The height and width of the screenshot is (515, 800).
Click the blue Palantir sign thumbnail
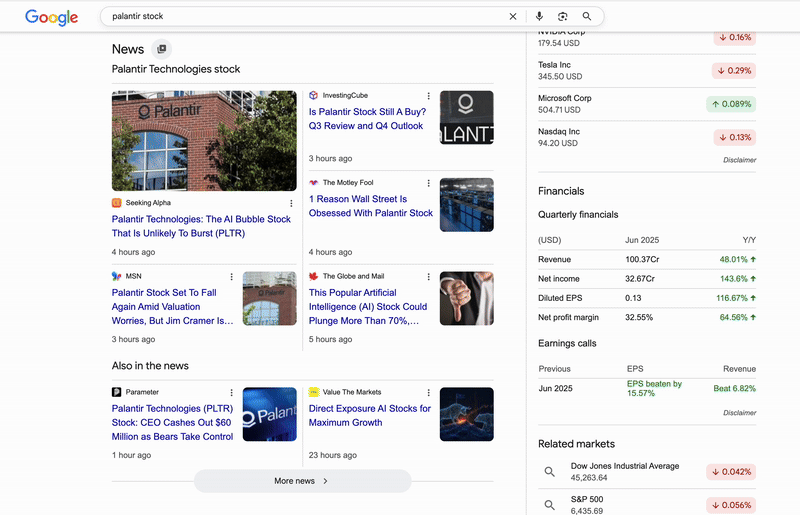tap(269, 414)
